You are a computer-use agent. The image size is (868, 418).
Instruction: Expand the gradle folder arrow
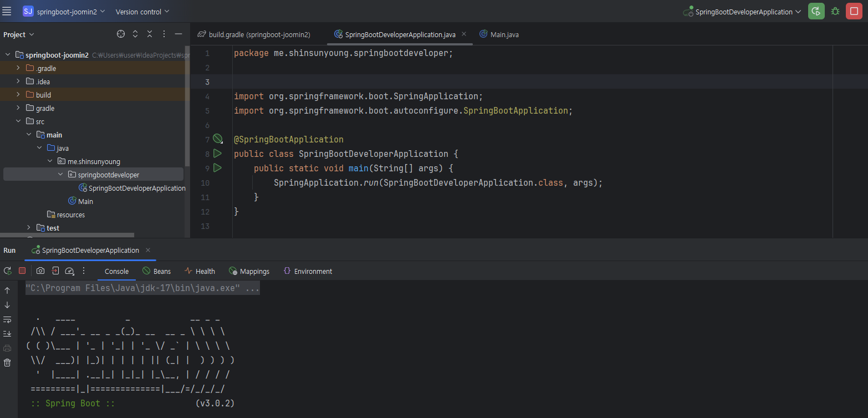(x=18, y=108)
